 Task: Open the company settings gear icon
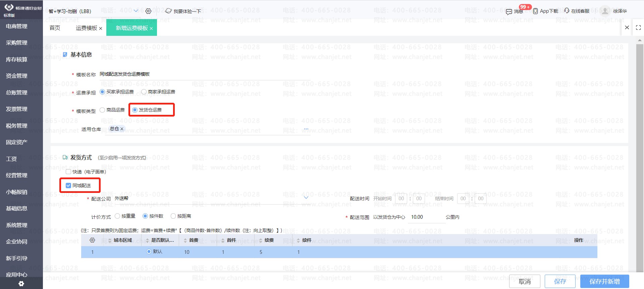point(148,11)
